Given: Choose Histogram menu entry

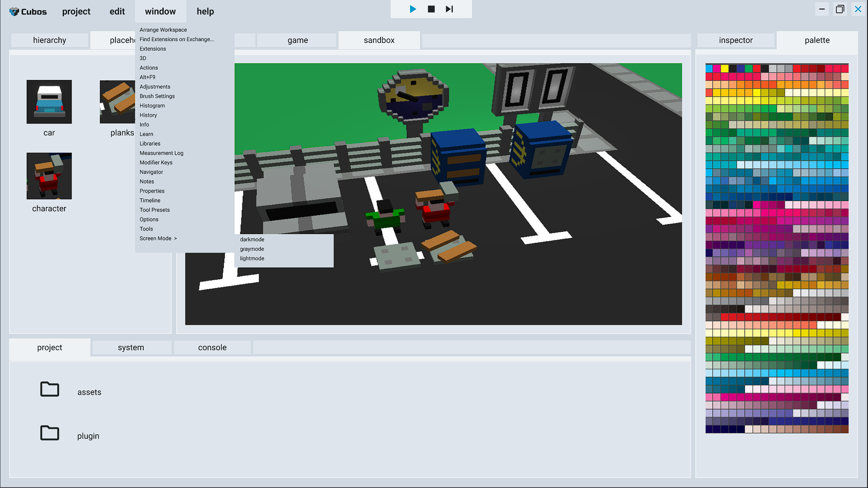Looking at the screenshot, I should coord(152,106).
